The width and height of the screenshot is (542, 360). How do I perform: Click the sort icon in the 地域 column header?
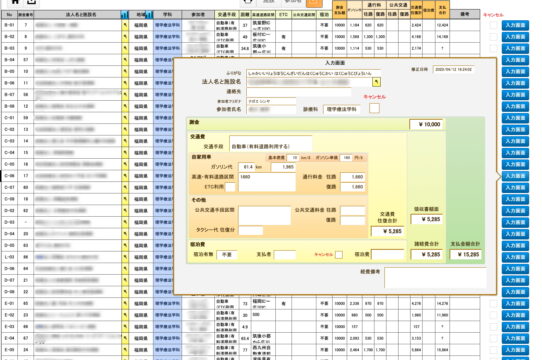pos(149,15)
